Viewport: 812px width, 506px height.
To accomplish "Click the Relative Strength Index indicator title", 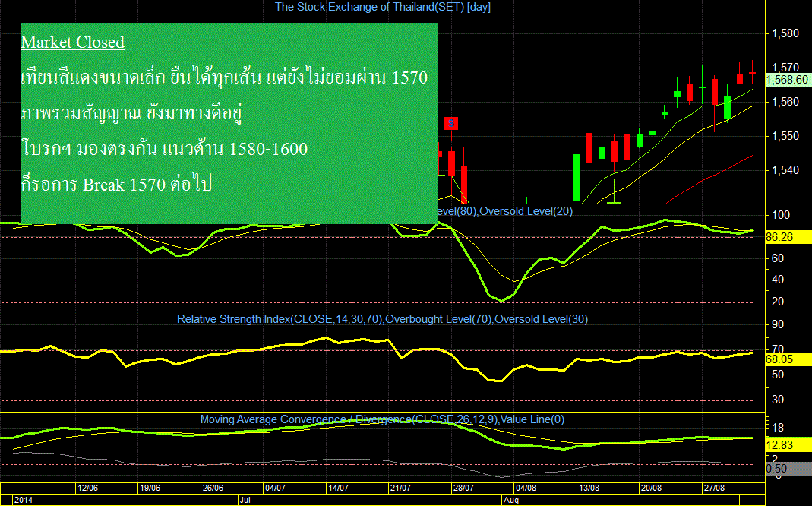I will click(382, 319).
